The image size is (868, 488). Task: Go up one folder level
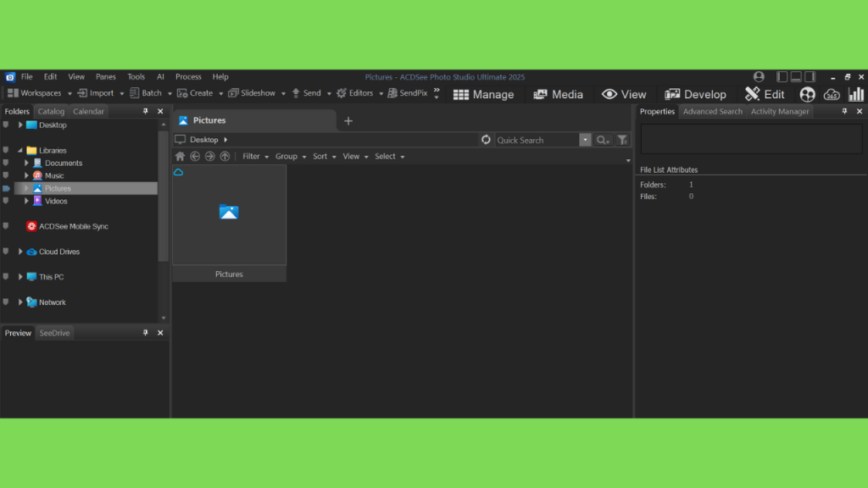tap(225, 157)
